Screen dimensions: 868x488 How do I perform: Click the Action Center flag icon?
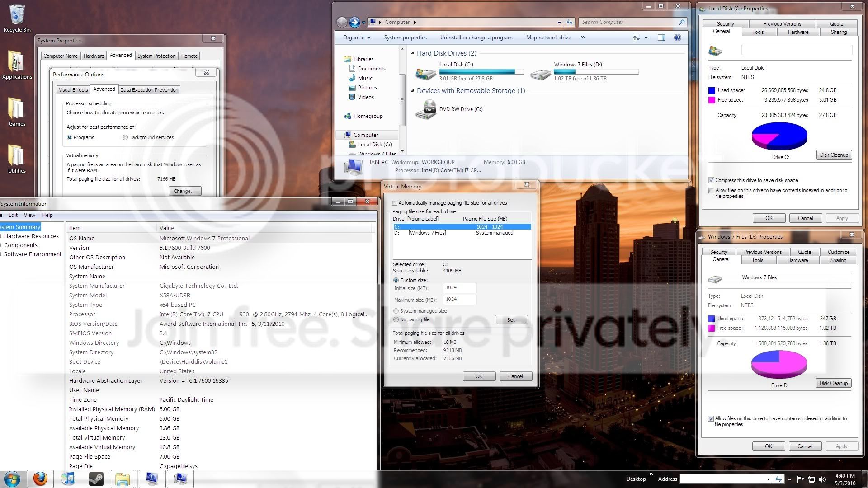[800, 479]
